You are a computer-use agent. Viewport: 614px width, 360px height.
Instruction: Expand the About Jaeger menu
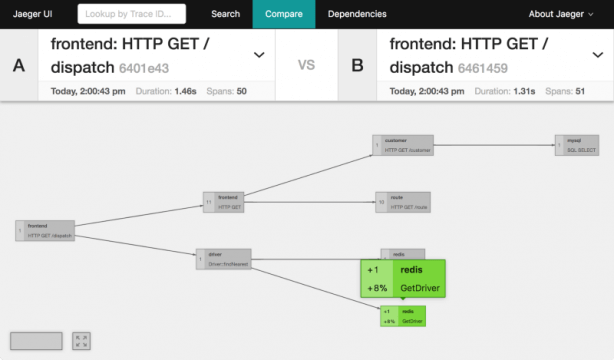click(561, 14)
